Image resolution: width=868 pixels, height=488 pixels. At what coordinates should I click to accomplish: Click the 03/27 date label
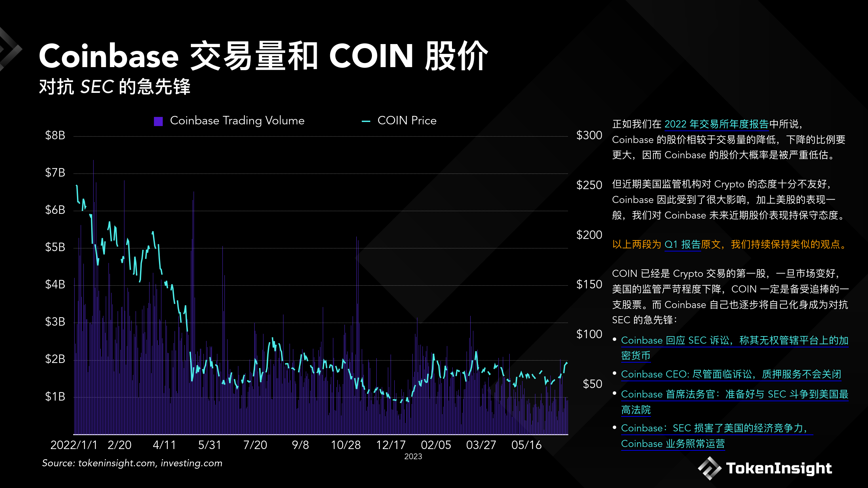[481, 445]
